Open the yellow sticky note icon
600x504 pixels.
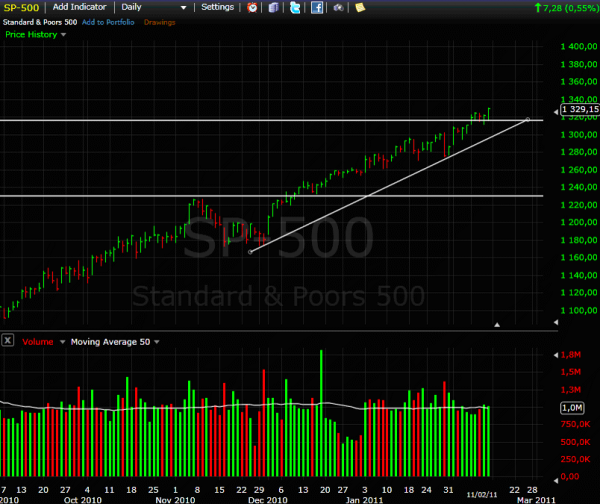(x=360, y=7)
